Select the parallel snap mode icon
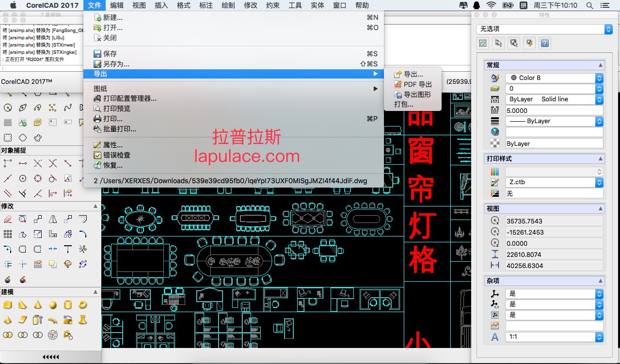 coord(8,193)
